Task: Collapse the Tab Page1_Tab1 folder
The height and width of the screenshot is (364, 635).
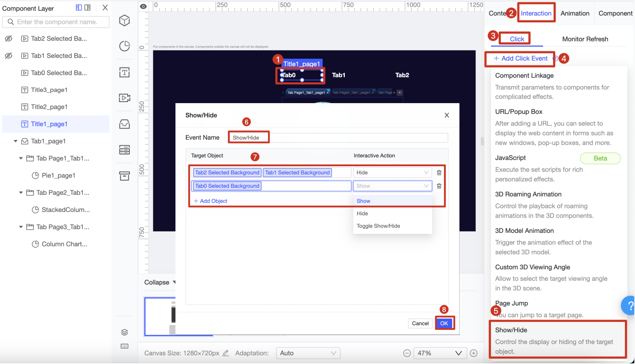Action: tap(21, 158)
